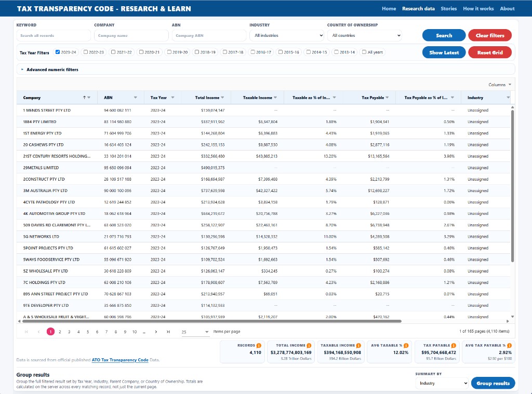The height and width of the screenshot is (394, 532).
Task: Uncheck the 2023-24 tax year filter
Action: [x=58, y=52]
